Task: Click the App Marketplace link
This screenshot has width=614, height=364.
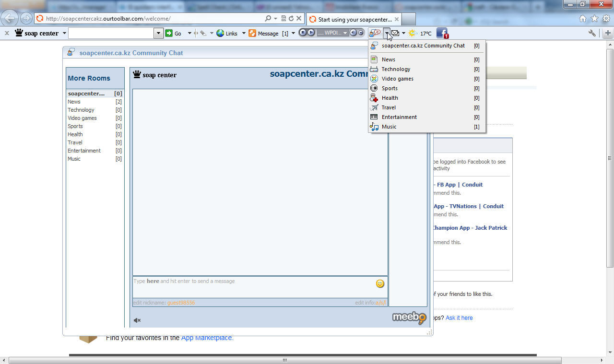Action: pos(207,338)
